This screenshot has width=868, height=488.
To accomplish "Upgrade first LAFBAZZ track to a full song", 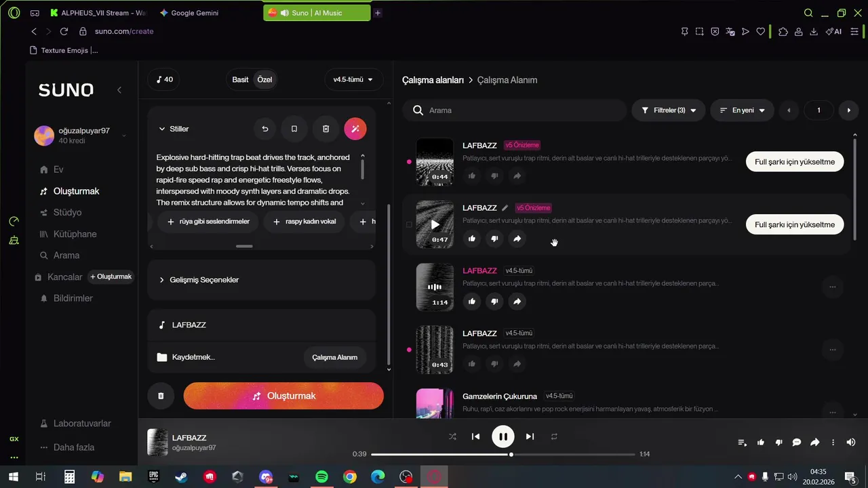I will coord(795,162).
